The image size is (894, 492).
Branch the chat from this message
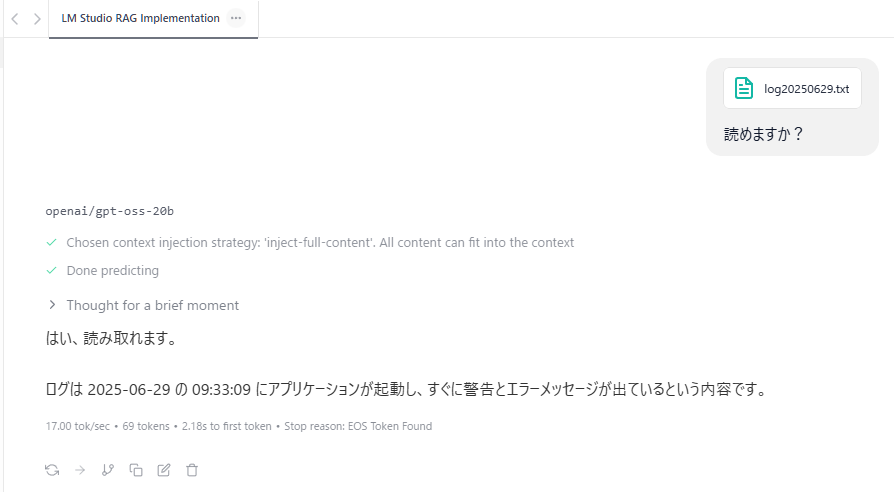(x=108, y=469)
